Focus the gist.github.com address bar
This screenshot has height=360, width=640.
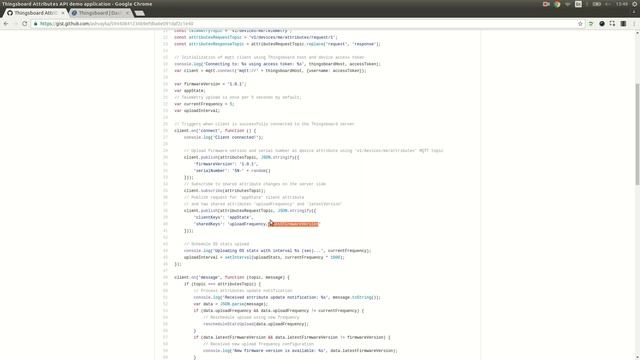point(304,24)
